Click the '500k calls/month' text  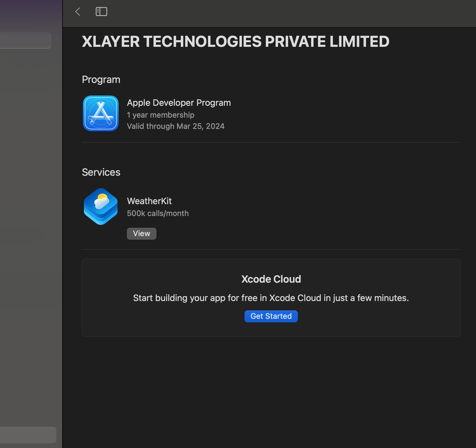coord(158,213)
